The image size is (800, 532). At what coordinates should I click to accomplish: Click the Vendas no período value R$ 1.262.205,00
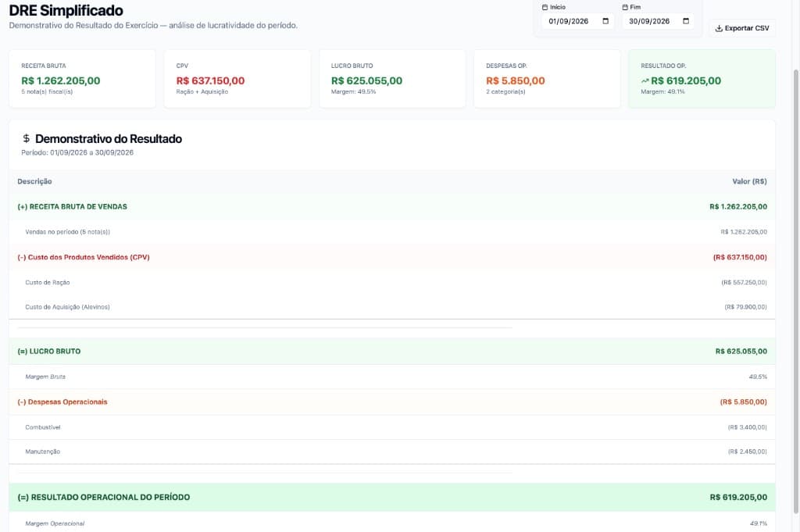744,231
